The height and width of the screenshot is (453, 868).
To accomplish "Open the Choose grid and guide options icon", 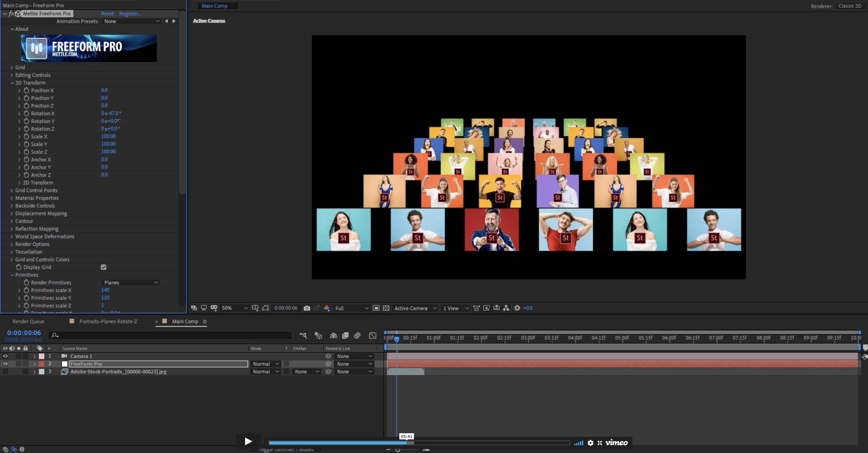I will pyautogui.click(x=255, y=308).
